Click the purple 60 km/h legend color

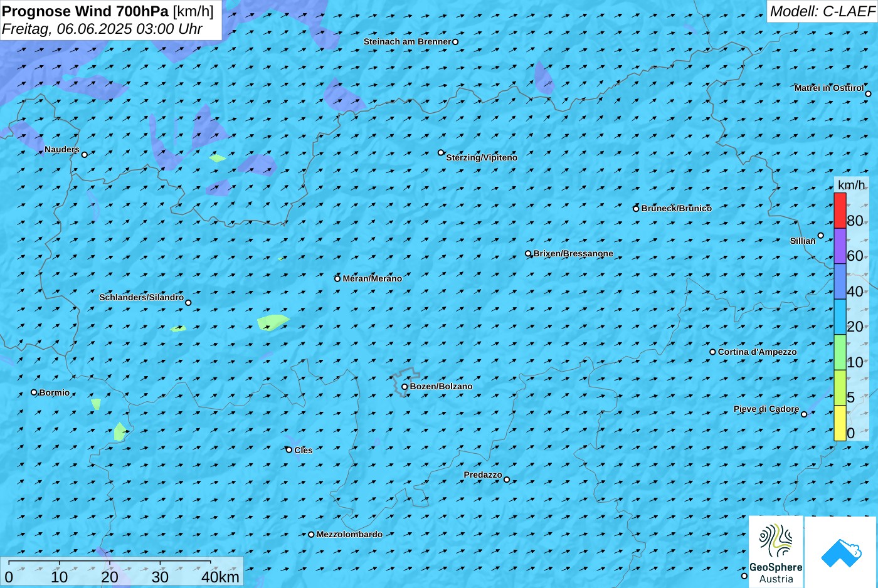840,246
